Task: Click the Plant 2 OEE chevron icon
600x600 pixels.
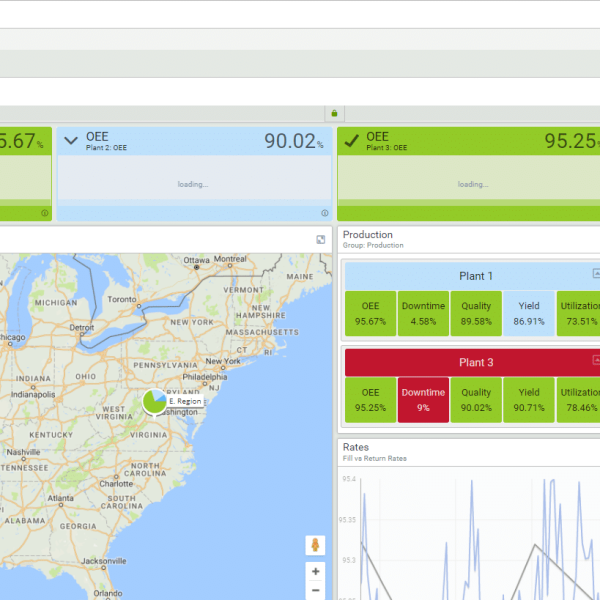Action: click(70, 141)
